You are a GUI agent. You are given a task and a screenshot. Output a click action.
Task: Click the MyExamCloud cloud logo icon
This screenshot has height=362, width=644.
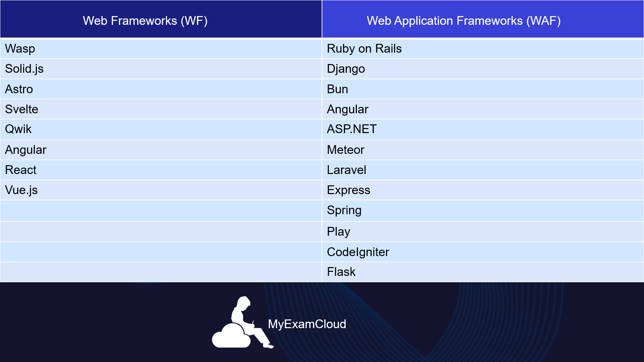tap(231, 335)
